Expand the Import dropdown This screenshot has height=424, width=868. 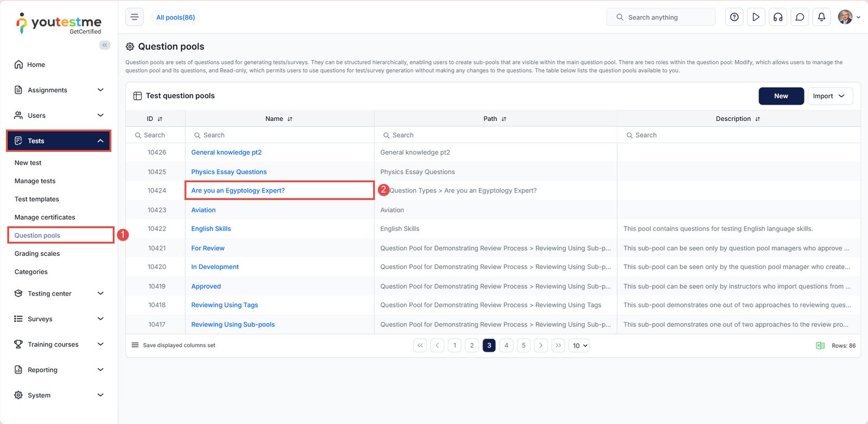point(829,96)
